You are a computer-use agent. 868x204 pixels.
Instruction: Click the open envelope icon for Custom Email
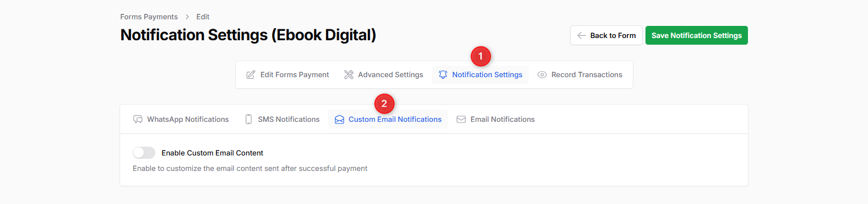click(x=339, y=119)
